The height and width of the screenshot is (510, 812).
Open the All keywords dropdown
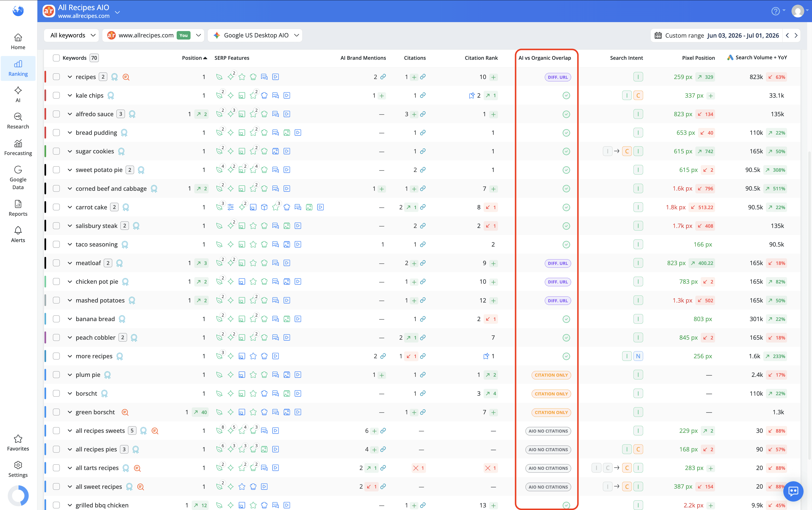coord(72,36)
